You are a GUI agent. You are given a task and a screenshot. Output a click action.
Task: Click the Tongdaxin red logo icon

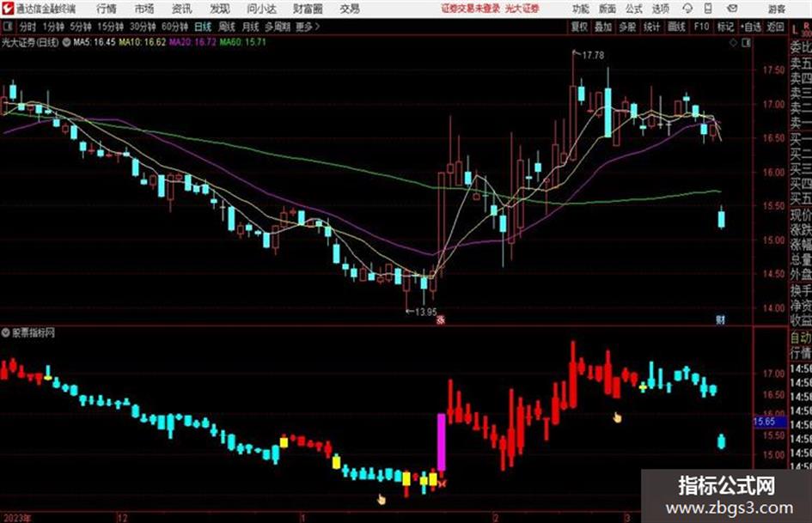click(x=8, y=9)
